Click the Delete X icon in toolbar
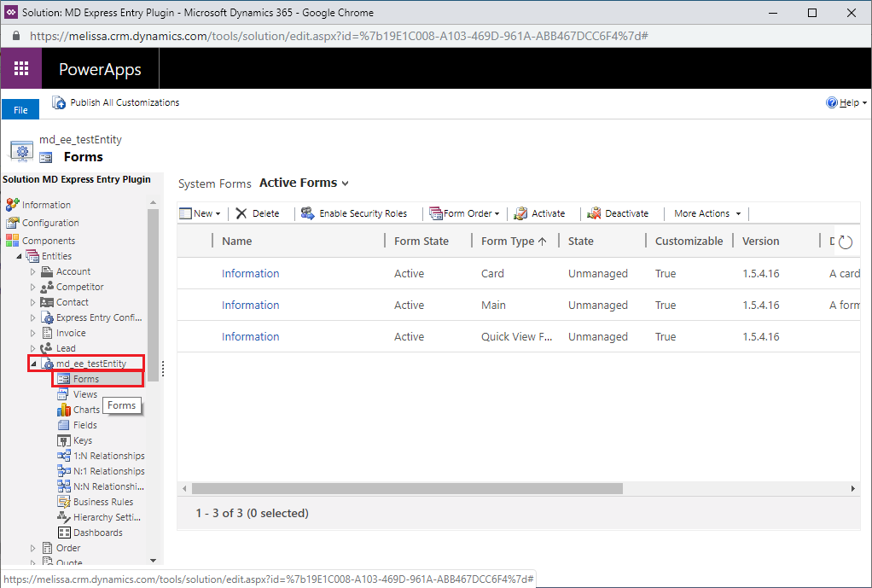The image size is (872, 588). tap(241, 213)
